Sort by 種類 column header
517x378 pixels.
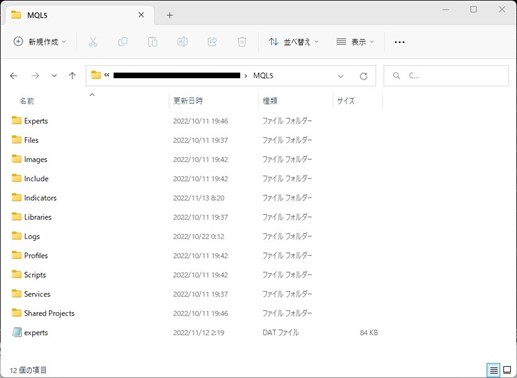(270, 101)
